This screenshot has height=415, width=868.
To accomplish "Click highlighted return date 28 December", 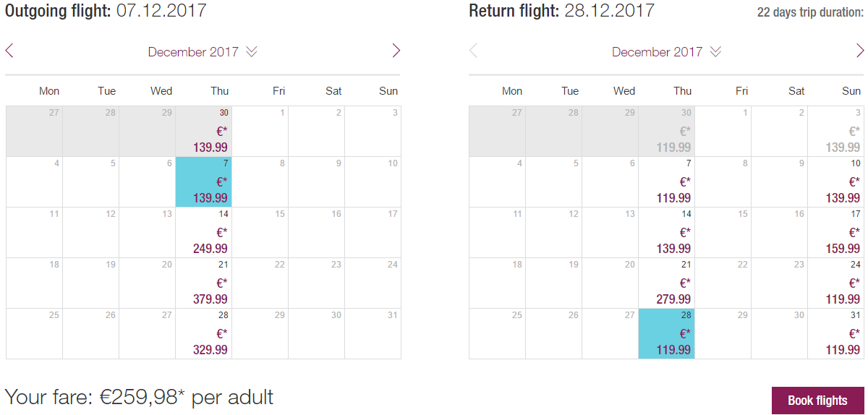I will (667, 334).
